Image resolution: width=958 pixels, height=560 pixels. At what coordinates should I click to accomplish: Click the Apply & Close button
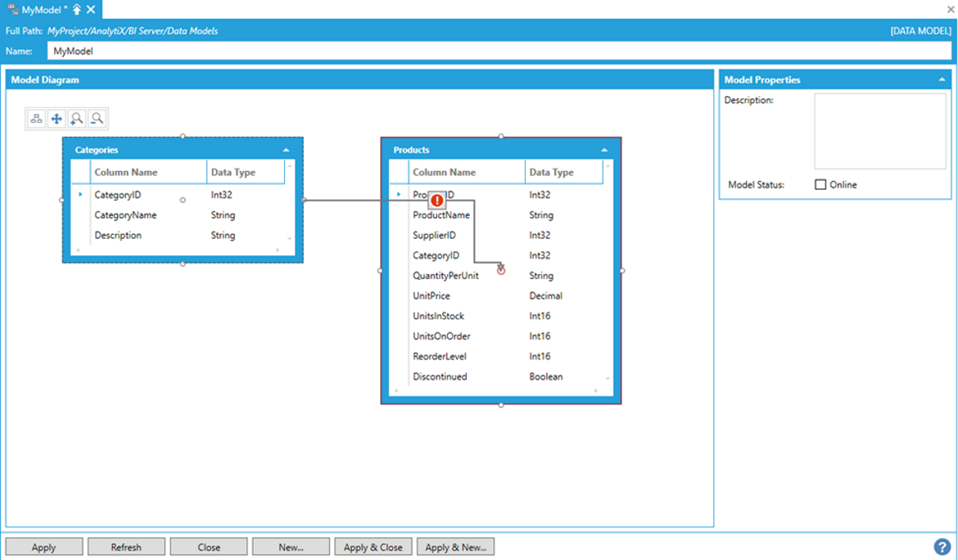[373, 547]
